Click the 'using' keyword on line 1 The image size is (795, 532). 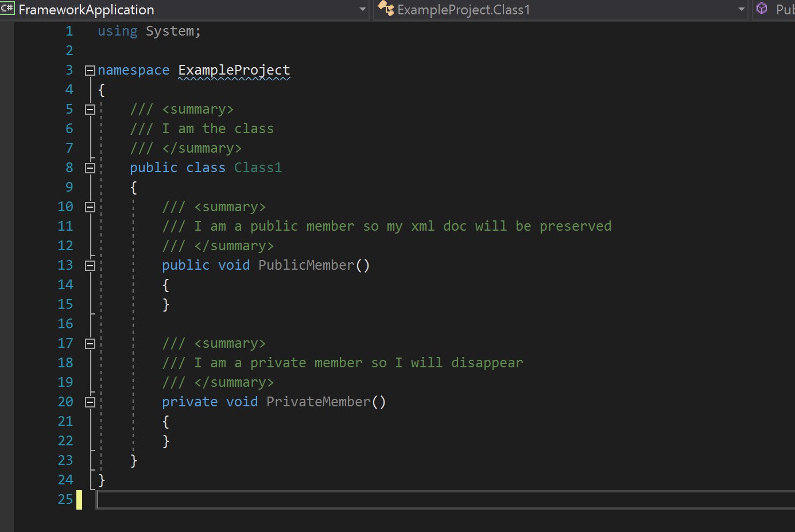(x=118, y=31)
